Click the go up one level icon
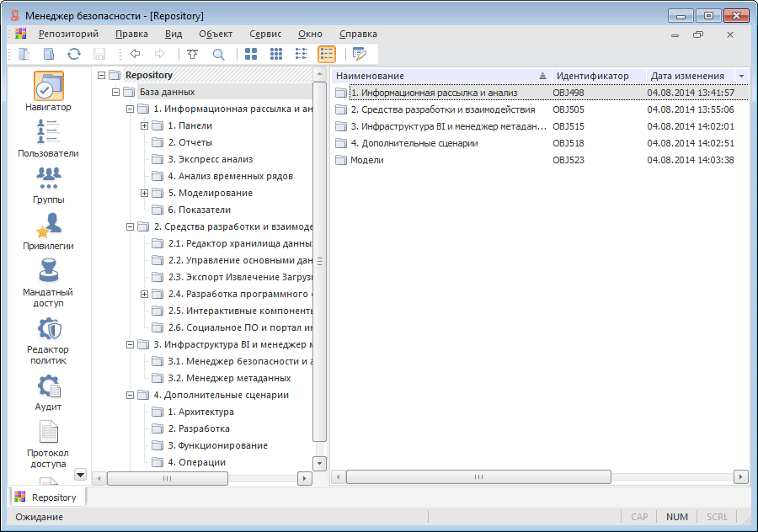This screenshot has height=532, width=758. point(193,54)
